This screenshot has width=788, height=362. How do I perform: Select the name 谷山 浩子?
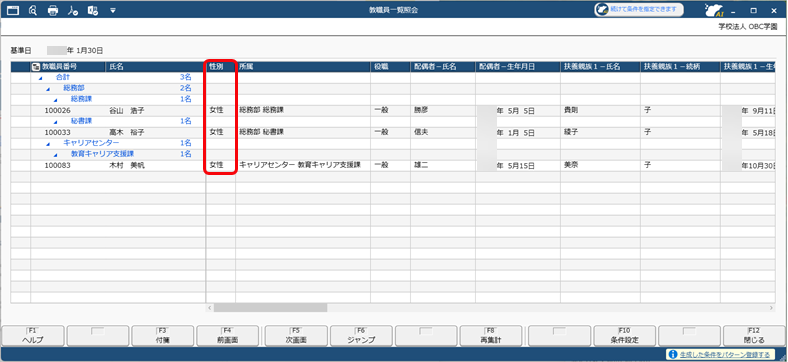[x=127, y=111]
